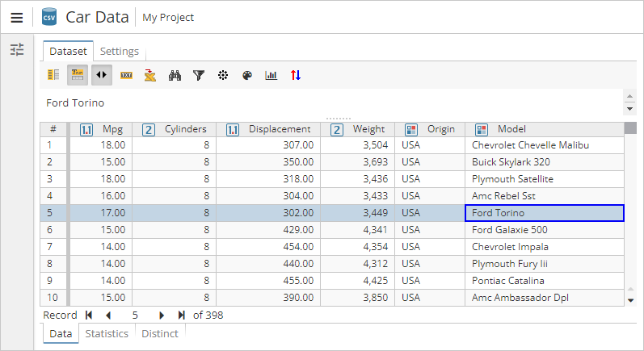Click the TXT export icon
The height and width of the screenshot is (351, 644).
click(126, 75)
